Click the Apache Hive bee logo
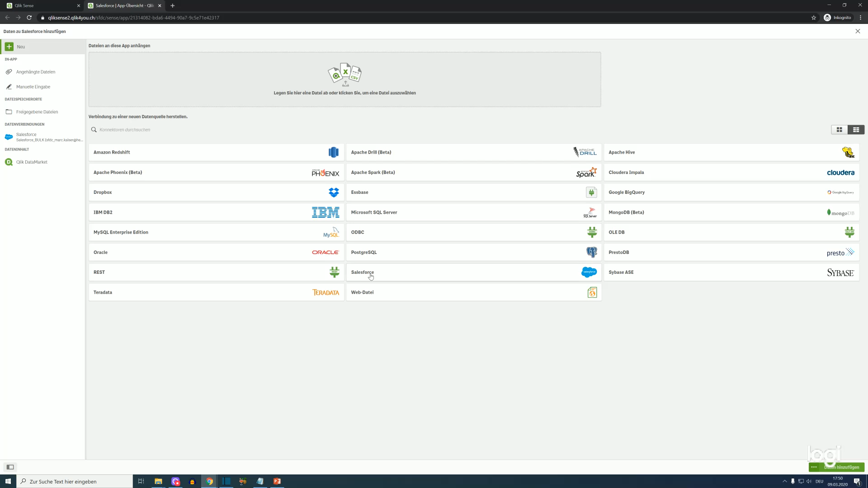 point(849,152)
